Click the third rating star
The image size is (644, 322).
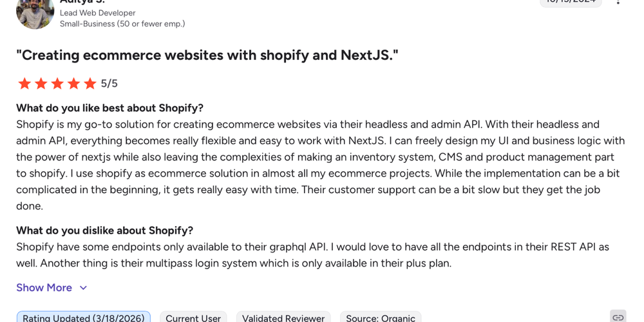click(x=57, y=84)
